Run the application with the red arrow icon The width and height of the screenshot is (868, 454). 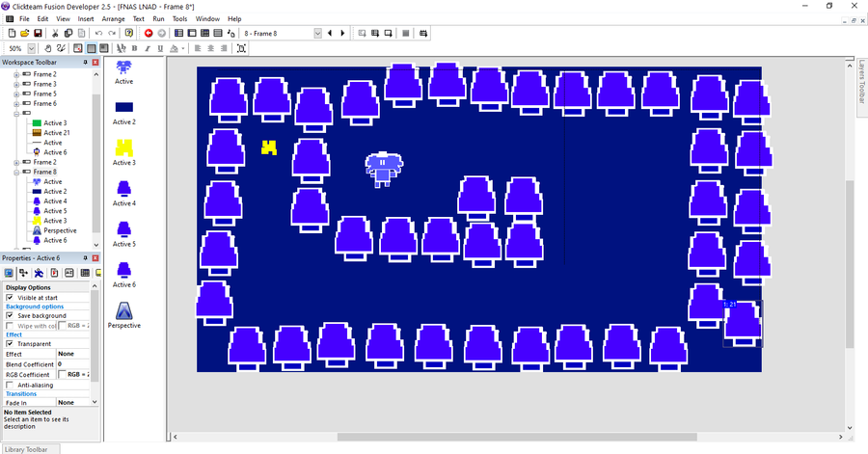point(149,33)
